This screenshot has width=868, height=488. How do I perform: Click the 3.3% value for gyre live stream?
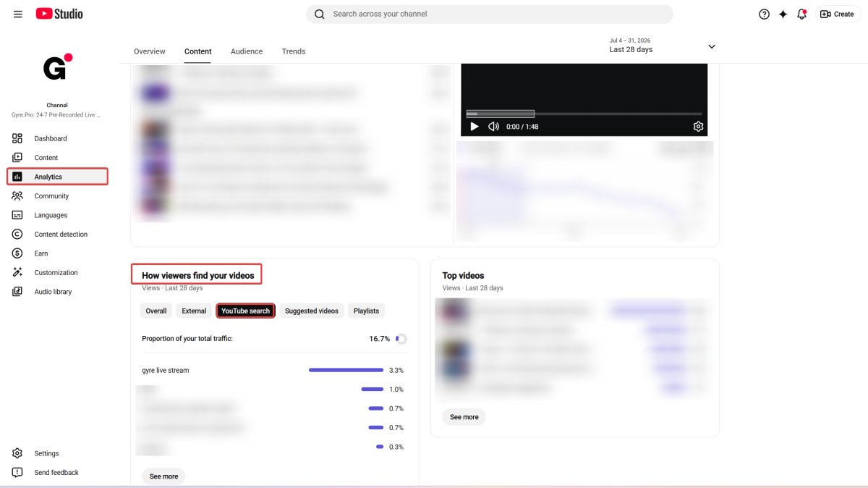coord(396,370)
